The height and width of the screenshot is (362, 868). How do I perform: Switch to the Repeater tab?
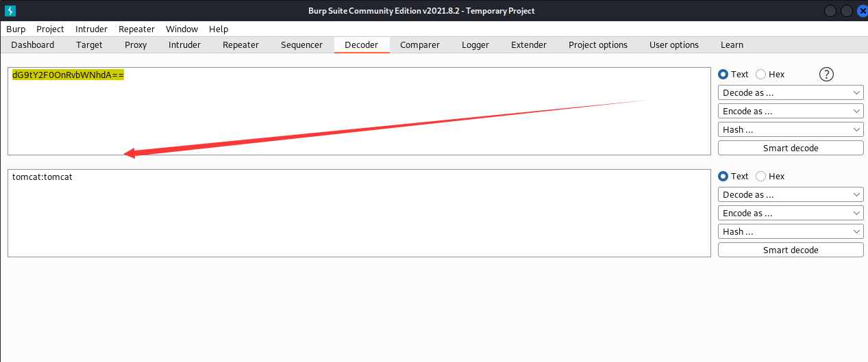[x=240, y=44]
